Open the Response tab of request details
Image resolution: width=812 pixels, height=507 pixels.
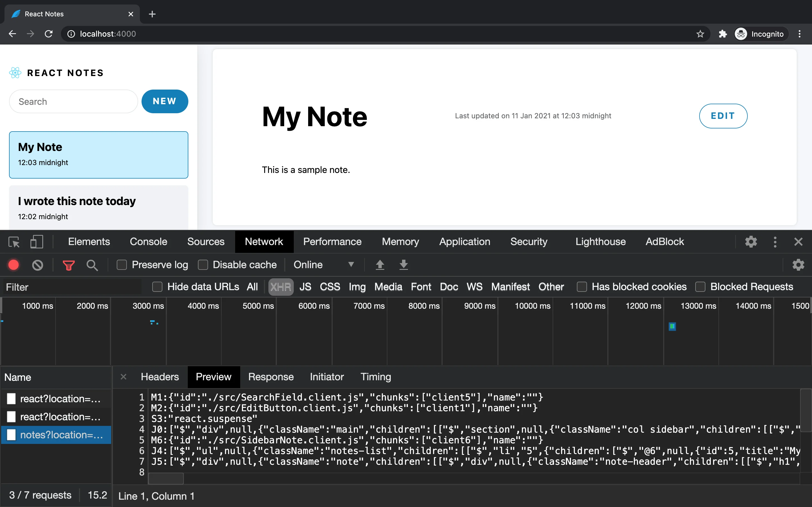[271, 377]
